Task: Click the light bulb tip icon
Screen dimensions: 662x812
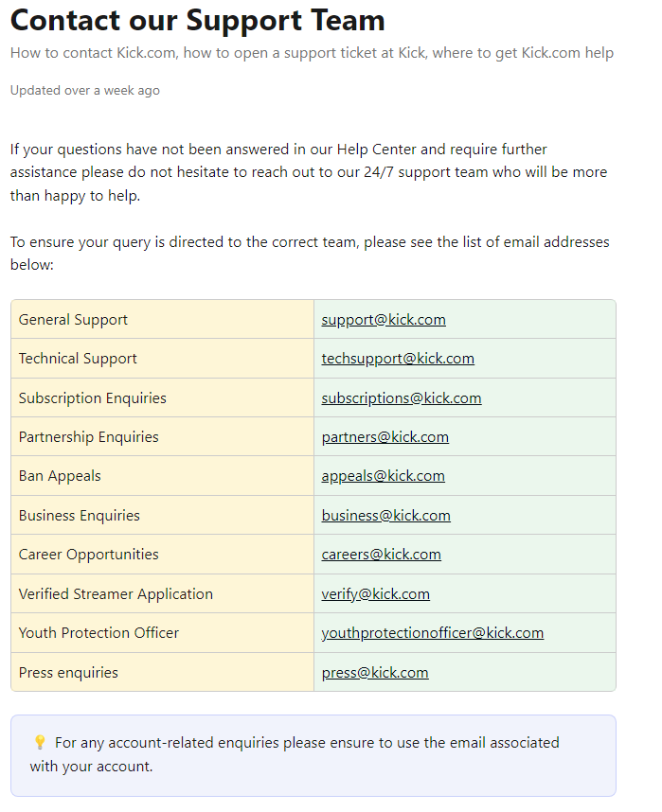Action: coord(40,743)
